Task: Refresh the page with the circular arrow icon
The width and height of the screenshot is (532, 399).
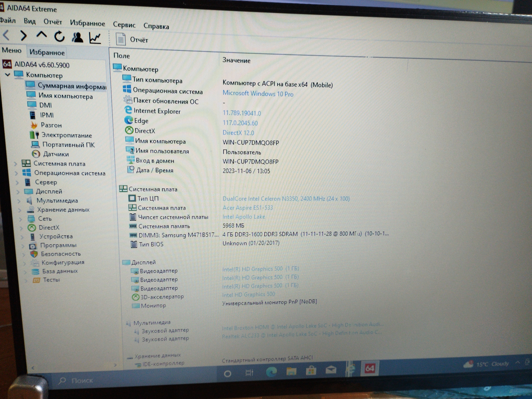Action: point(59,36)
